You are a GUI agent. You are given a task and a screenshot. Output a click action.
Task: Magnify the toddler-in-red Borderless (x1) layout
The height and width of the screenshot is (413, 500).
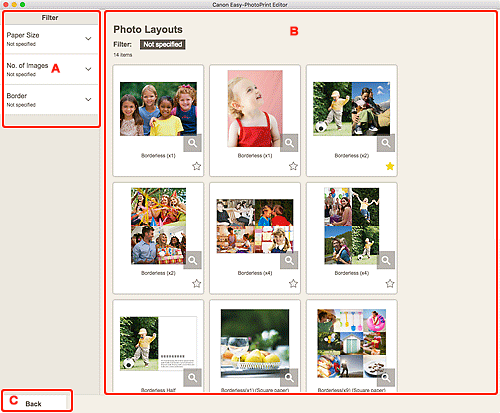[289, 143]
